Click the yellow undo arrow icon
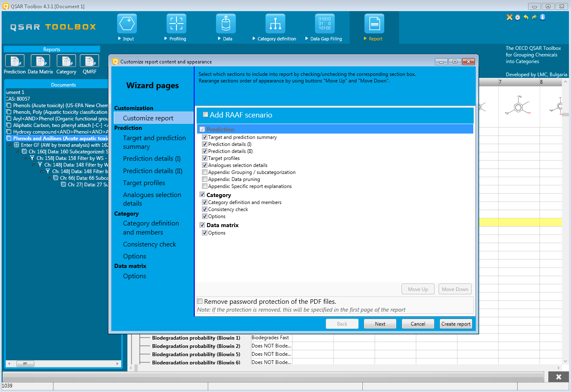The width and height of the screenshot is (571, 392). [526, 17]
